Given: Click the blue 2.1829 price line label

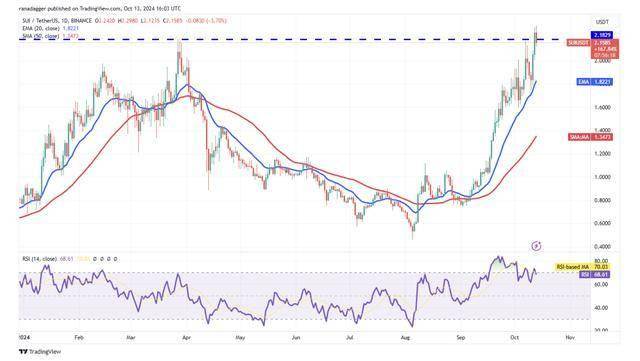Looking at the screenshot, I should point(602,36).
